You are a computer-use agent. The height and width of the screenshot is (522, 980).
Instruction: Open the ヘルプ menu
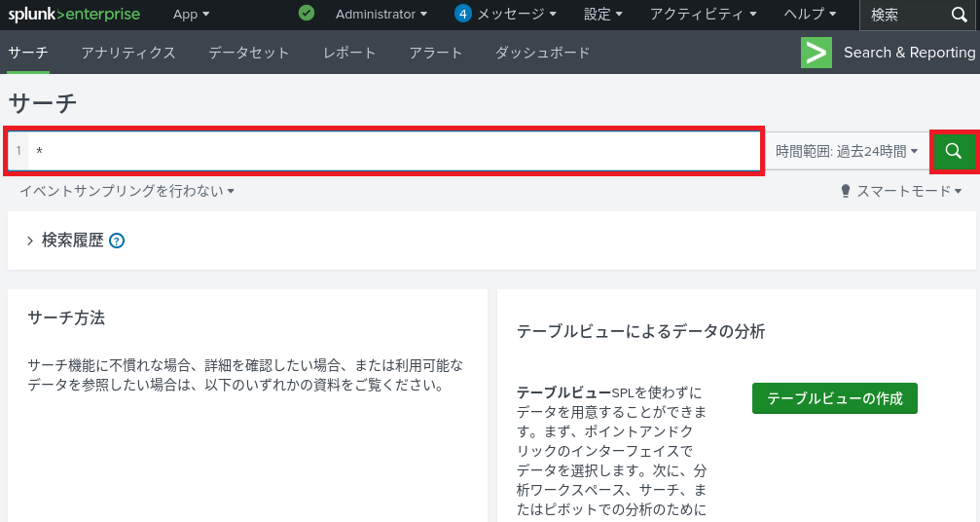[810, 15]
